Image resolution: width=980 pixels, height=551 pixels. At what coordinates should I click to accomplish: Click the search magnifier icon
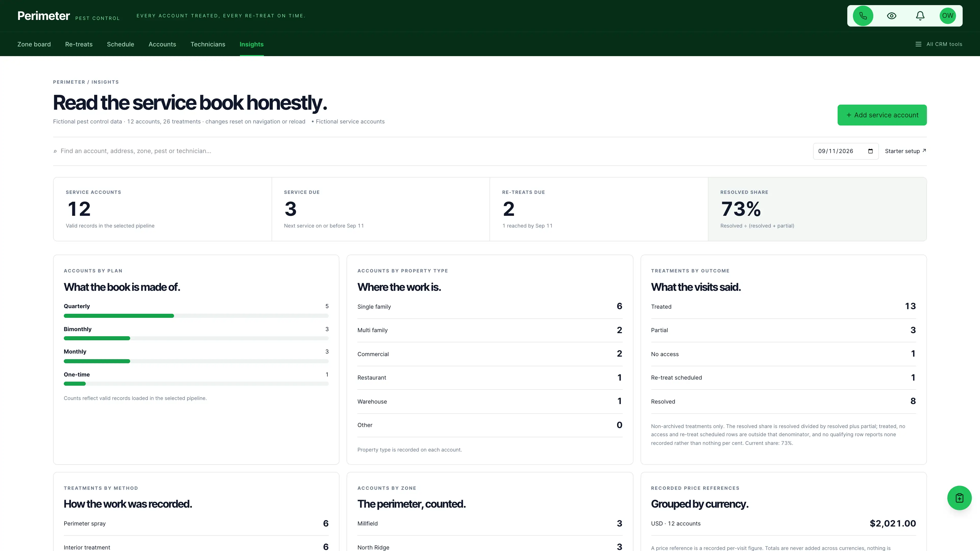[55, 151]
